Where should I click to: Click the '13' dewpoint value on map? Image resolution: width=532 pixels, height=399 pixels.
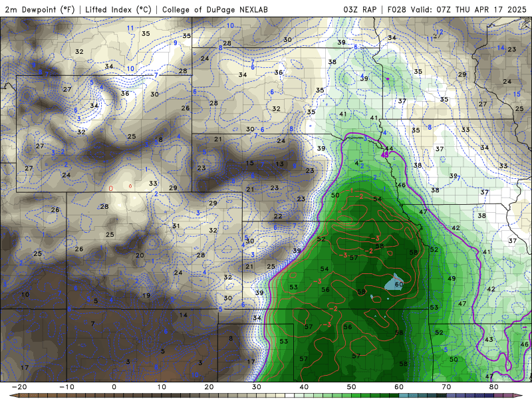click(x=279, y=164)
